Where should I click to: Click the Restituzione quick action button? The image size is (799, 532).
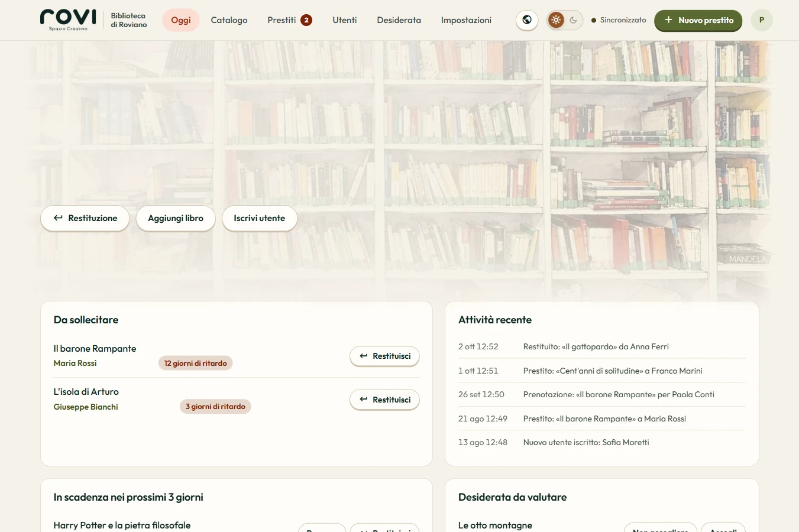pos(85,218)
